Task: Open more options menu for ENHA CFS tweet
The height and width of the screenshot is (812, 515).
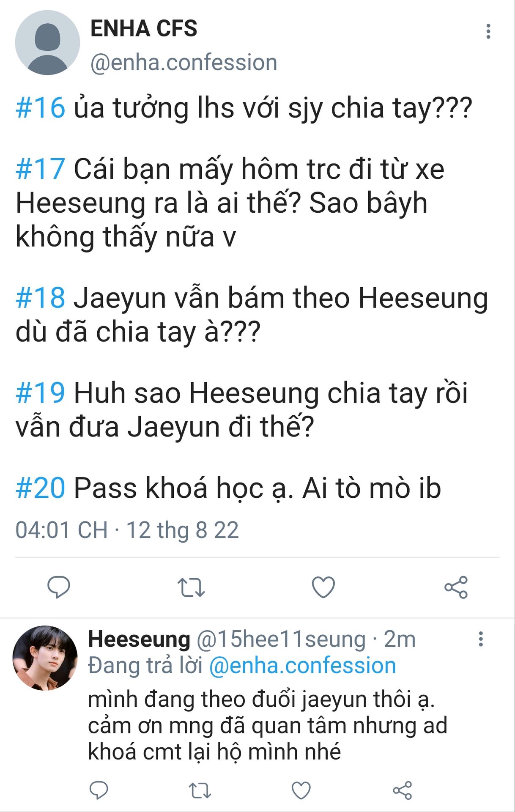Action: pos(488,31)
